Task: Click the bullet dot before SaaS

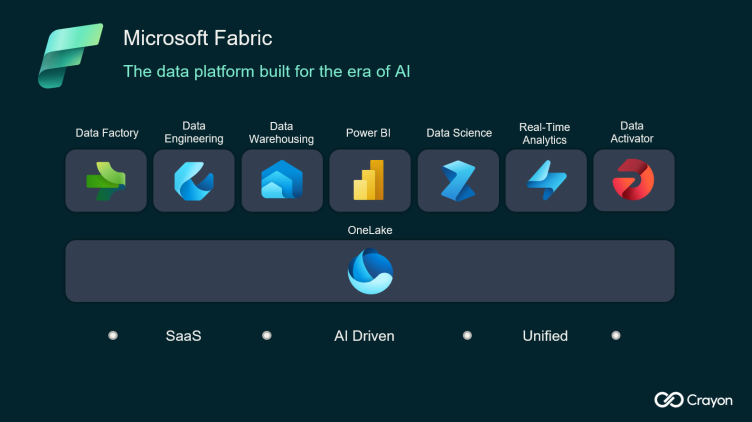Action: (x=113, y=336)
